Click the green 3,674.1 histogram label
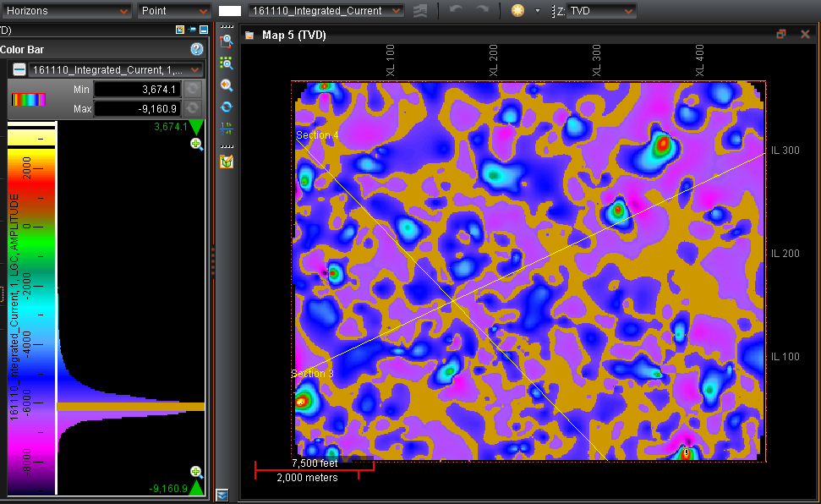 pyautogui.click(x=171, y=126)
